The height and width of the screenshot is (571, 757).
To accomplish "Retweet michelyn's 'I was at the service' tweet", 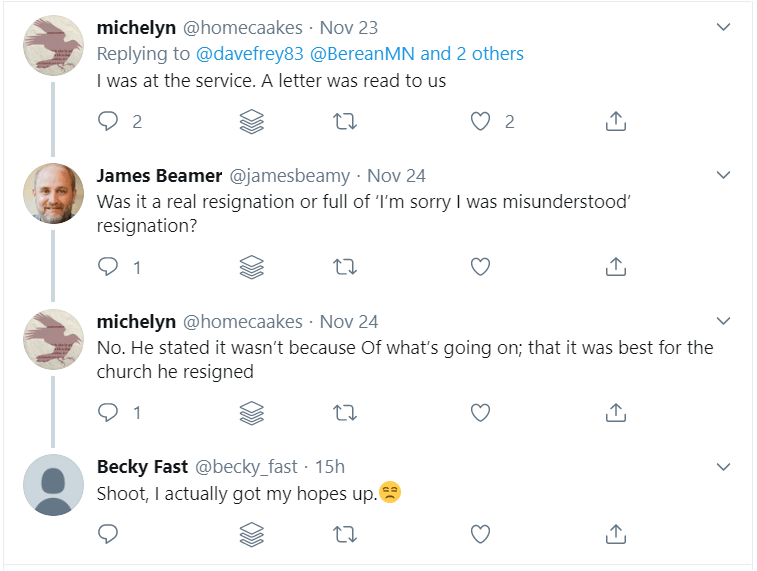I will point(345,121).
